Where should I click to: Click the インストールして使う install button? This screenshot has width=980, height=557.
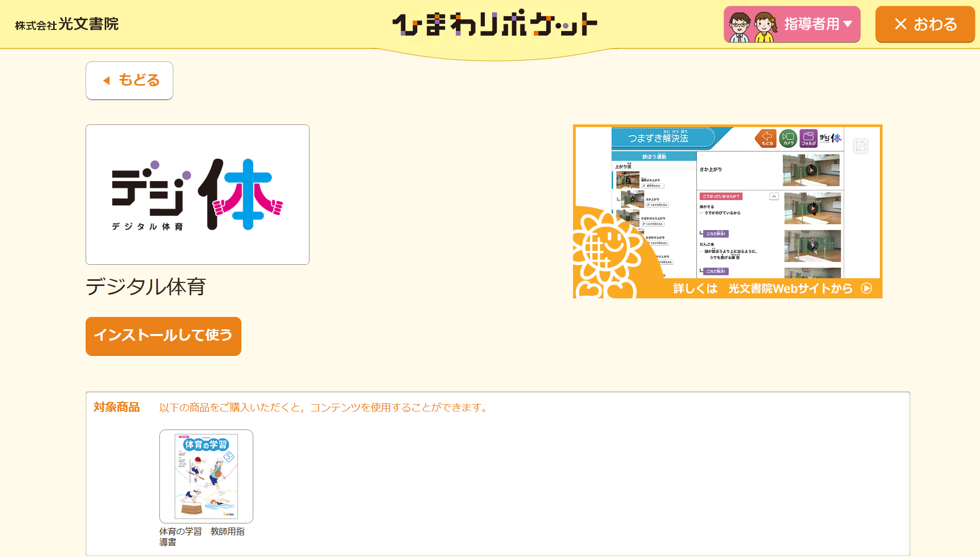[164, 336]
